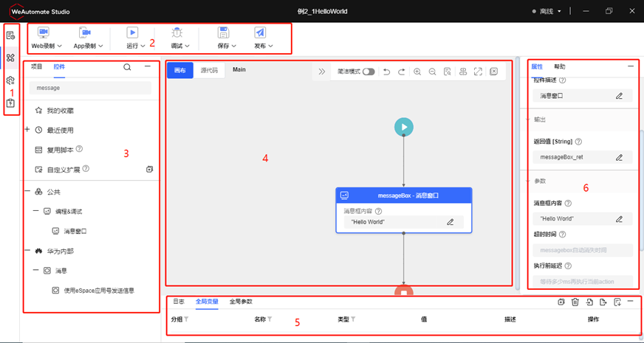
Task: Open the 调试 dropdown arrow
Action: coord(187,46)
